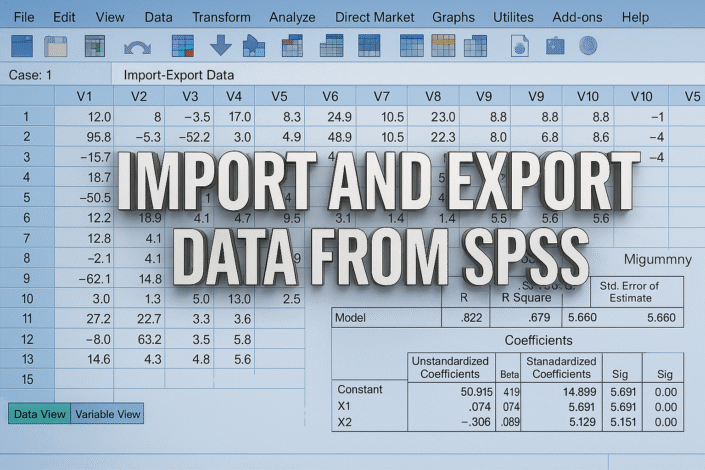Open the Transform menu

(x=221, y=17)
